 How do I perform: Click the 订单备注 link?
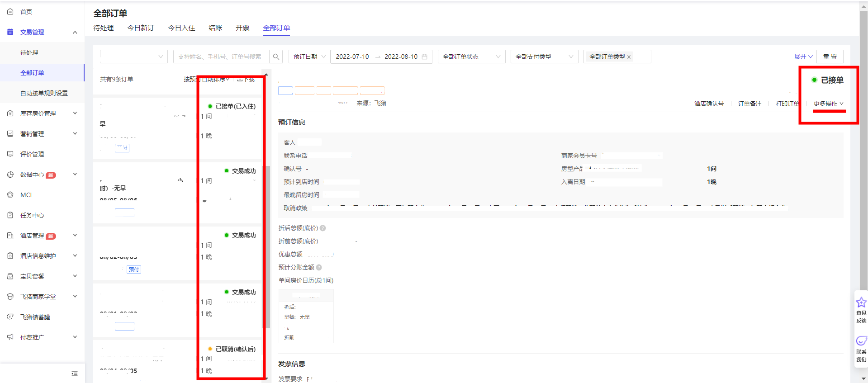point(749,104)
